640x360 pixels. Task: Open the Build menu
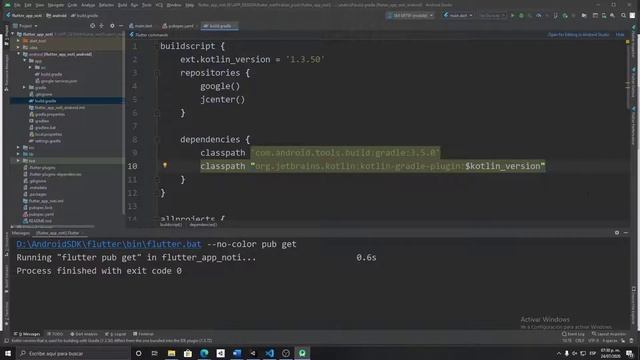[x=122, y=5]
